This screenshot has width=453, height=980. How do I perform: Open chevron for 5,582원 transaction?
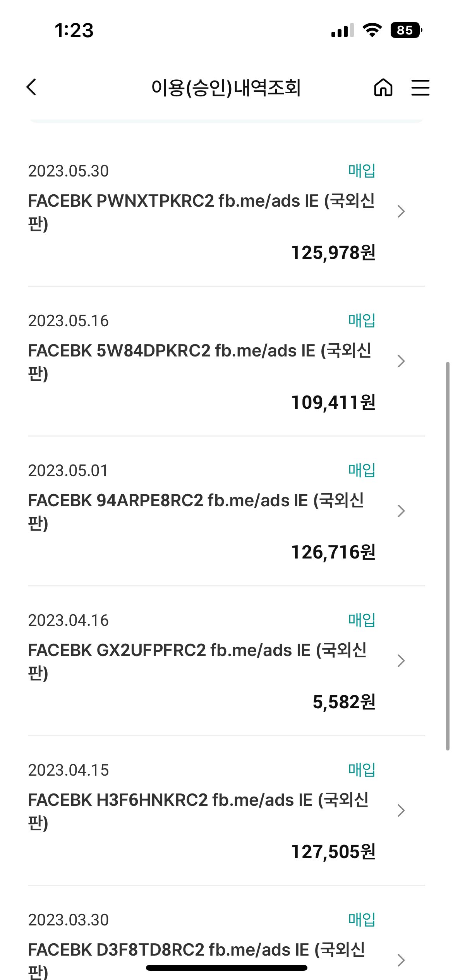(x=401, y=661)
